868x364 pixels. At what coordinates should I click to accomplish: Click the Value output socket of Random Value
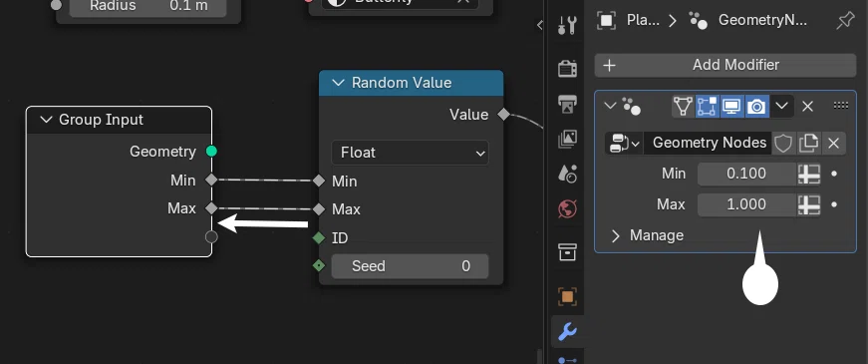pos(503,114)
